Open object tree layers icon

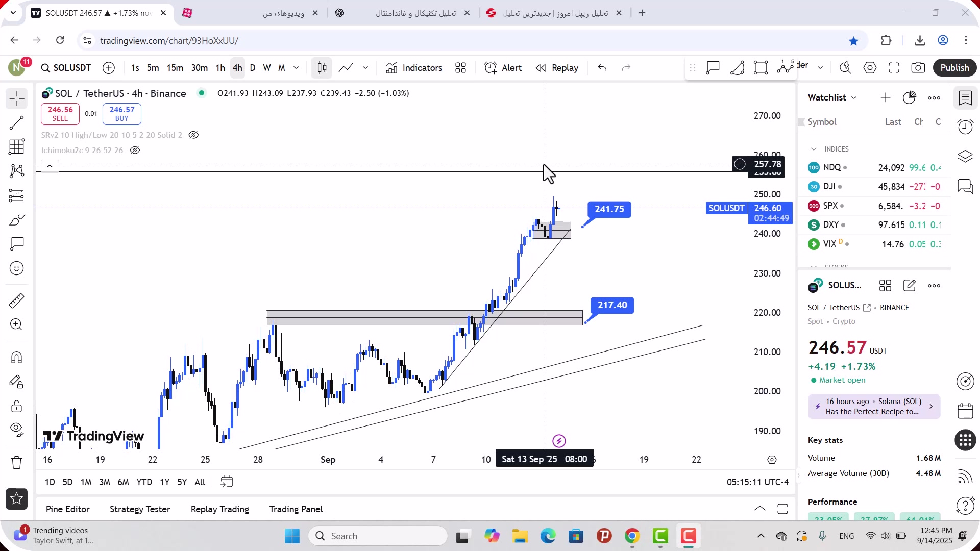[965, 156]
